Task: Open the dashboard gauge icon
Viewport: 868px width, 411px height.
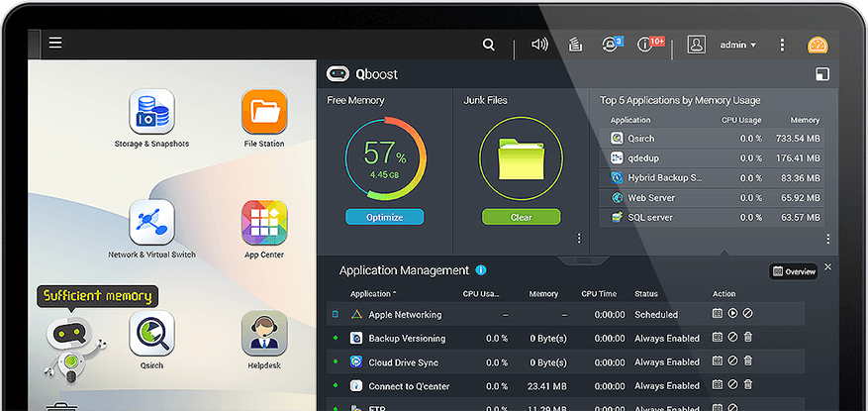Action: coord(818,45)
